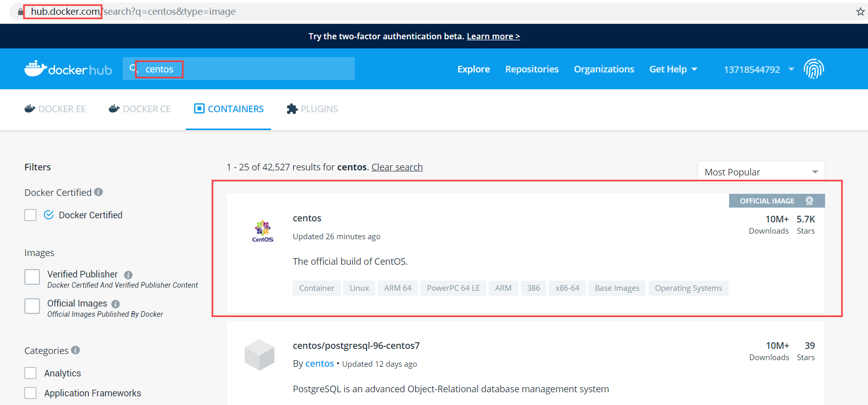Open the Most Popular sort dropdown

761,172
